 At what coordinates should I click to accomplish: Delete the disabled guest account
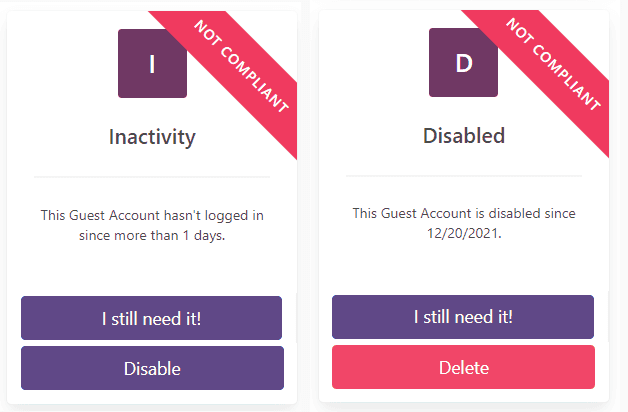(x=463, y=367)
